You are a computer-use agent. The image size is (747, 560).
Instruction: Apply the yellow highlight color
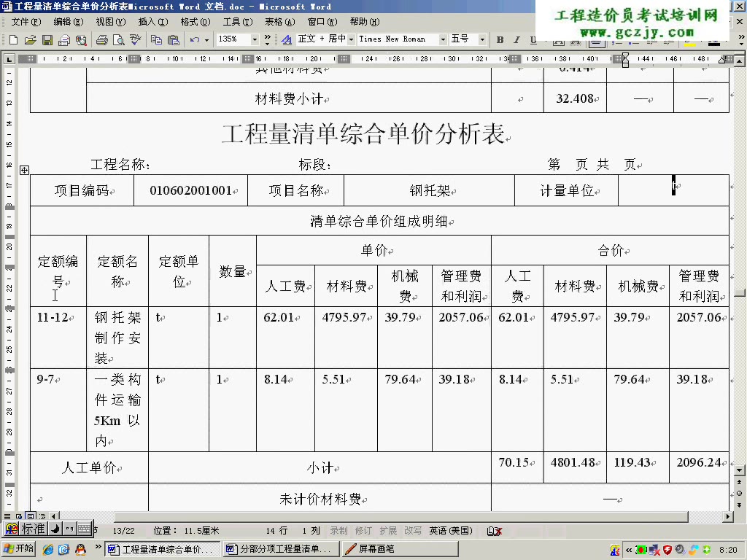pos(690,43)
